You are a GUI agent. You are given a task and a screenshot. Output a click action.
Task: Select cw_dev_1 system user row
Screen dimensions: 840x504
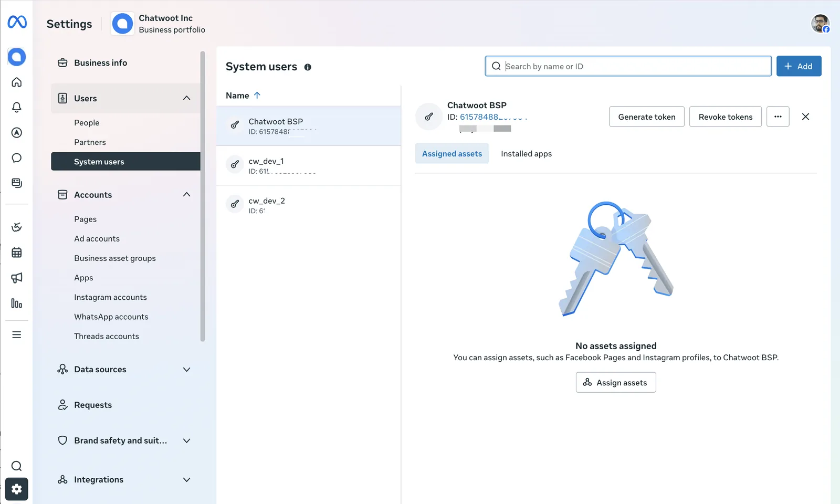pos(309,165)
